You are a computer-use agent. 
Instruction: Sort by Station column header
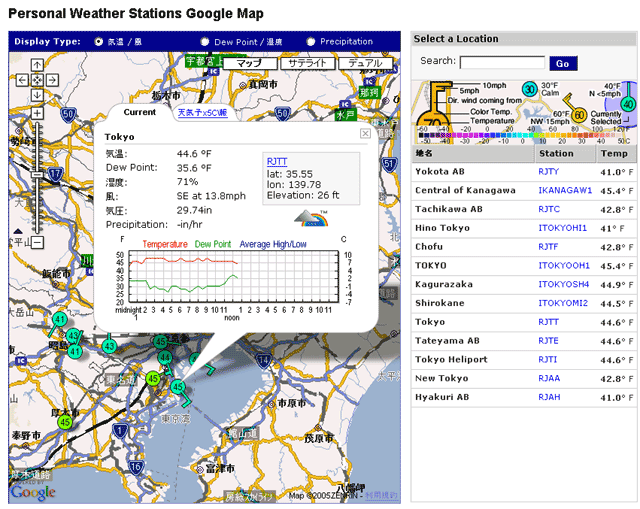click(x=565, y=153)
